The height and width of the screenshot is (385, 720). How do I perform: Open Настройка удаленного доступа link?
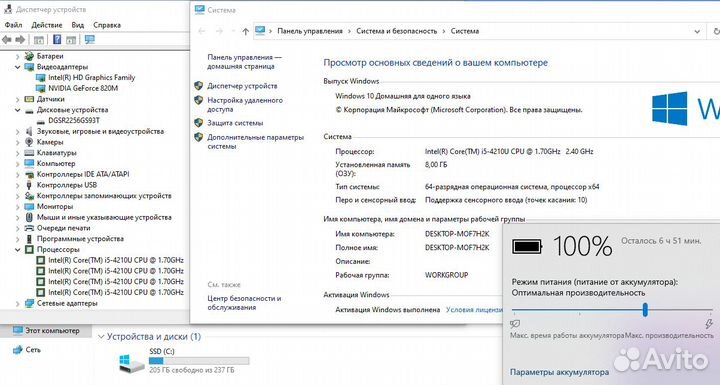point(245,105)
